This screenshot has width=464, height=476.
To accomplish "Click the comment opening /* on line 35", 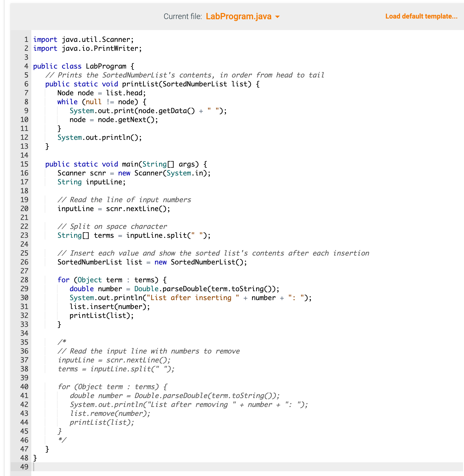I will click(62, 342).
